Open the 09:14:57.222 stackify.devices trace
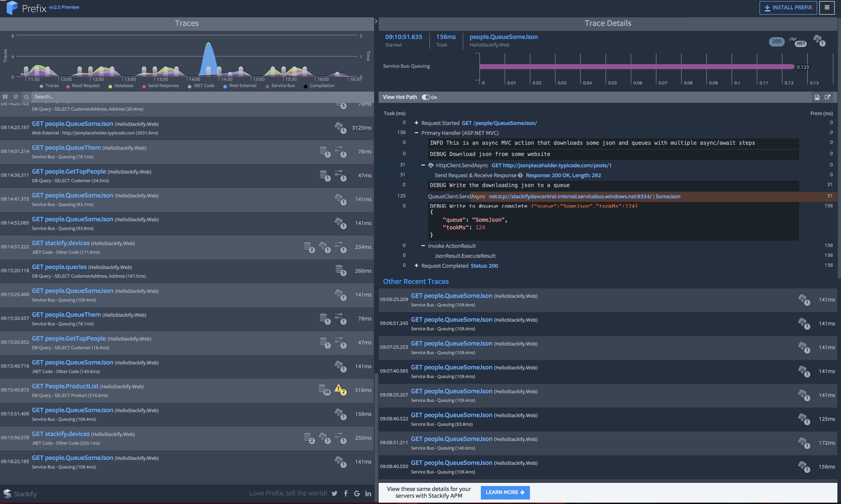This screenshot has height=504, width=841. tap(187, 247)
